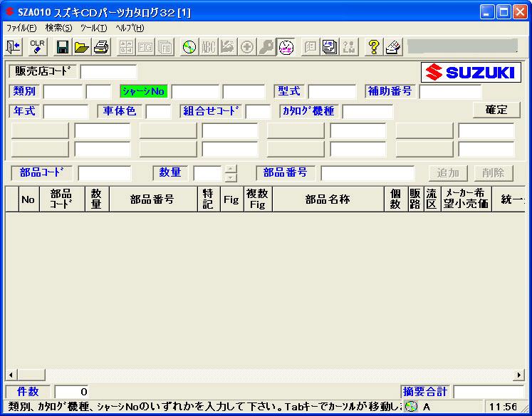Click the Fig column header
The image size is (532, 416).
click(231, 199)
